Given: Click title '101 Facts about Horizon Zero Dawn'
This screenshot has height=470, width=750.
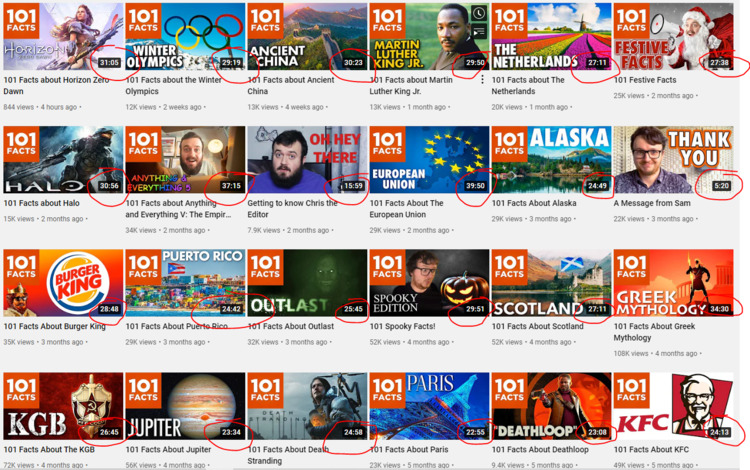Looking at the screenshot, I should tap(56, 86).
